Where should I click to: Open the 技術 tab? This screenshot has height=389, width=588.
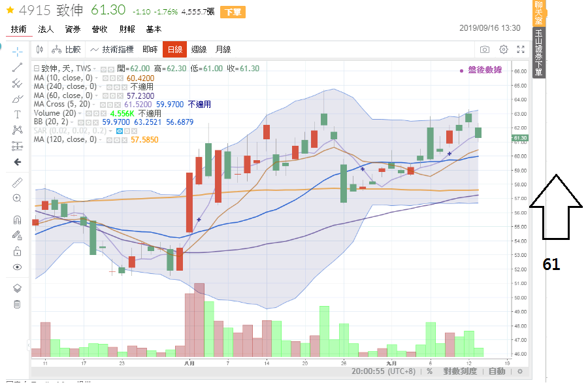tap(19, 29)
